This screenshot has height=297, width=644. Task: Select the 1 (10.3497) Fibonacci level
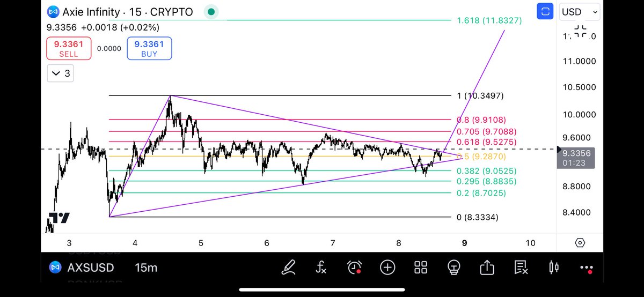[x=480, y=95]
